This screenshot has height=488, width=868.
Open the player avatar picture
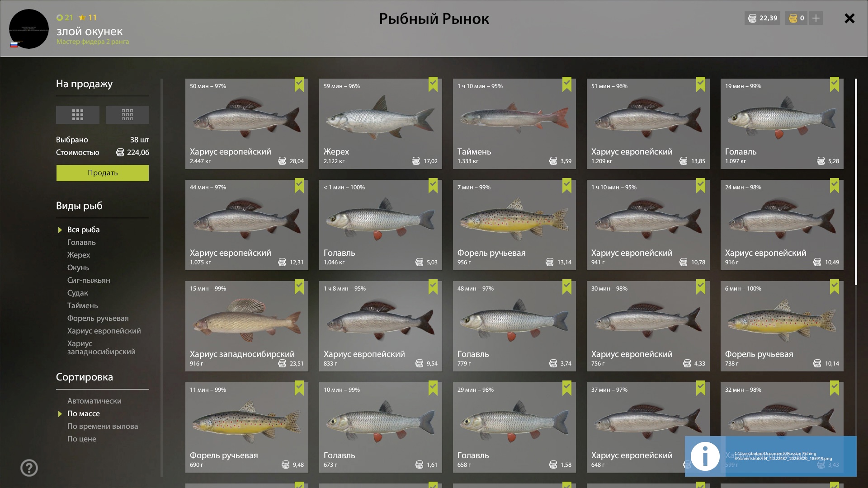(x=29, y=29)
